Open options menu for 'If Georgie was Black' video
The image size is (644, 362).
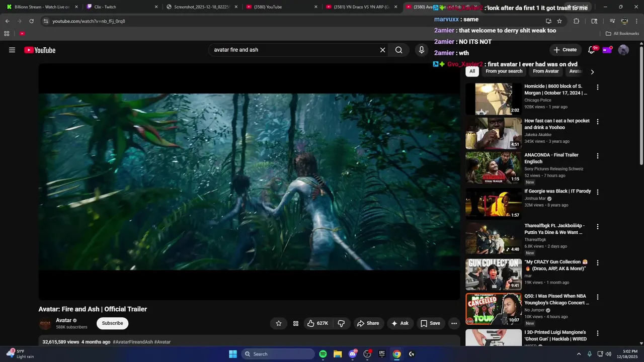598,192
